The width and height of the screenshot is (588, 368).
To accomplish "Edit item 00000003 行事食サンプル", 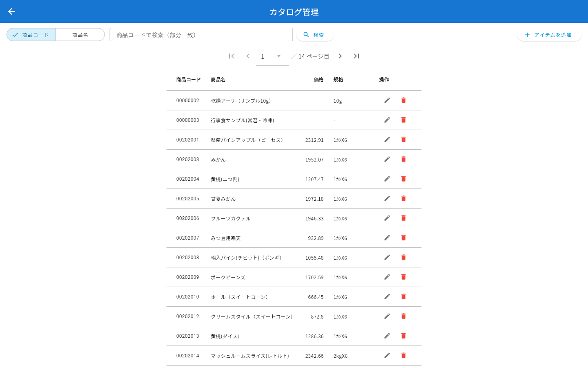I will click(387, 120).
